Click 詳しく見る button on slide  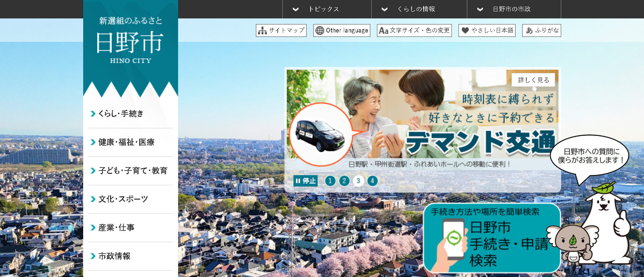coord(533,80)
